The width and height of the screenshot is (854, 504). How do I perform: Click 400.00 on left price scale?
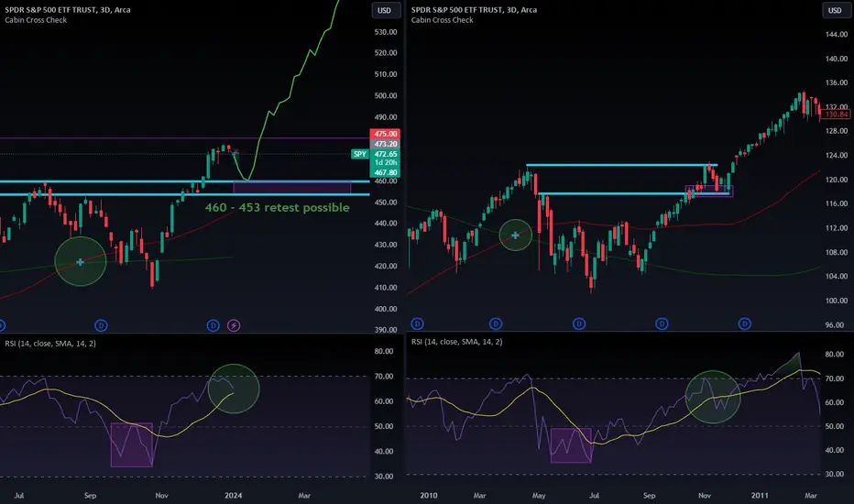(386, 309)
